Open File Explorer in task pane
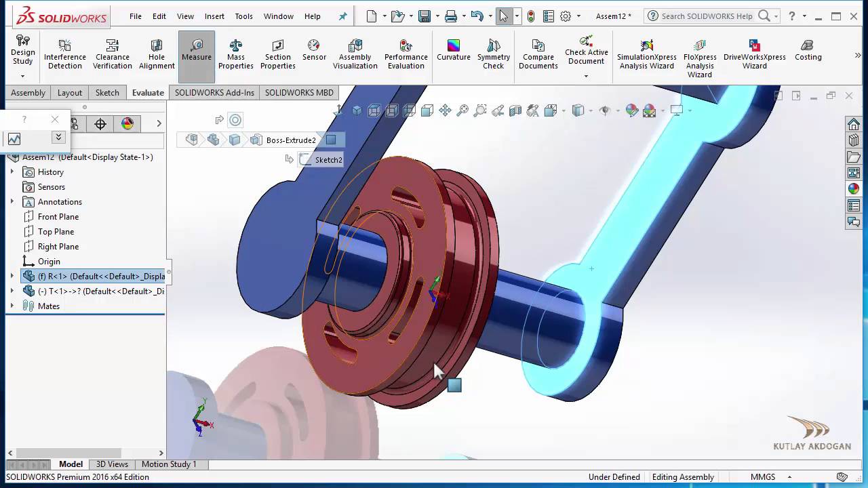 tap(854, 157)
